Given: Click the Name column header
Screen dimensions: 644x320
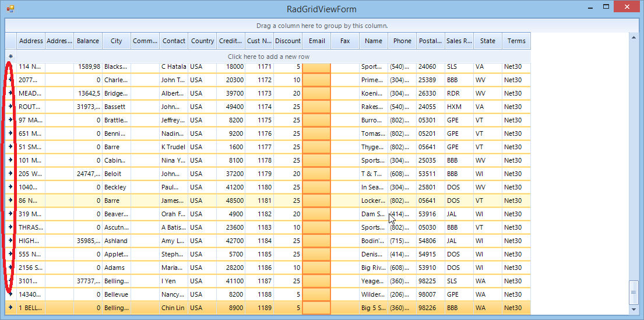Looking at the screenshot, I should point(374,41).
